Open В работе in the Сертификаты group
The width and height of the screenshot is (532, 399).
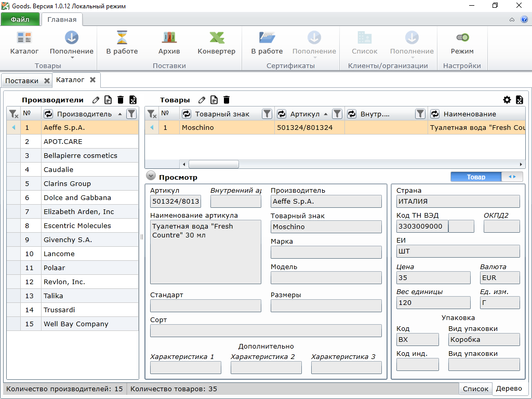click(267, 43)
